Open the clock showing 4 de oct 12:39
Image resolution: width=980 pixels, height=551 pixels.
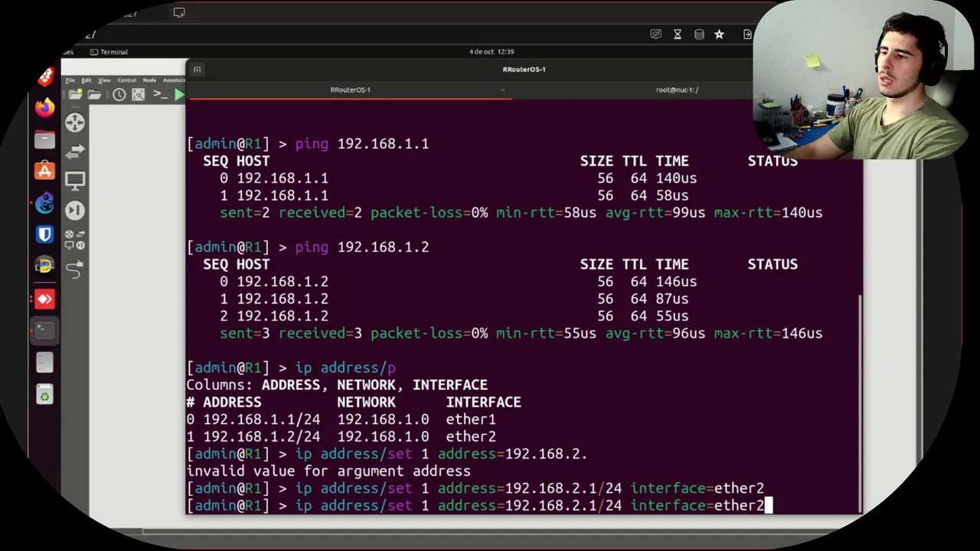pos(492,52)
